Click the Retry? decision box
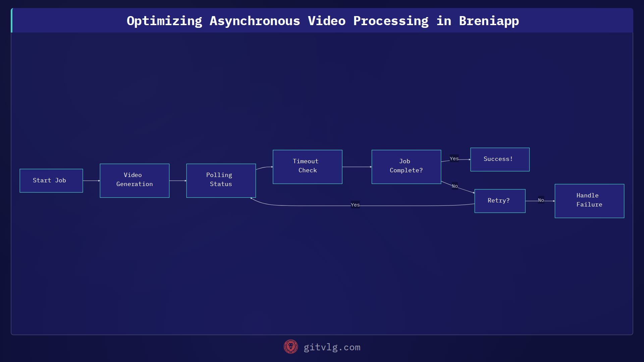The width and height of the screenshot is (644, 362). (x=500, y=201)
